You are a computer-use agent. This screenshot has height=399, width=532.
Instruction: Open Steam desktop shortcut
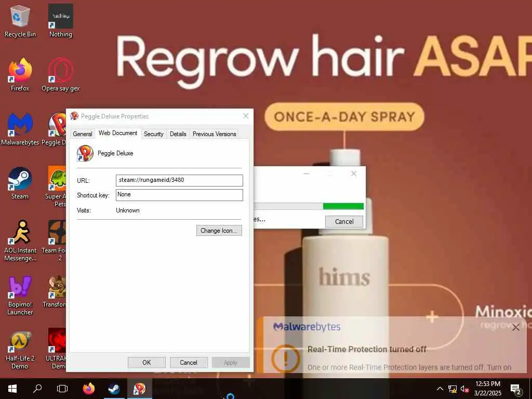click(20, 183)
